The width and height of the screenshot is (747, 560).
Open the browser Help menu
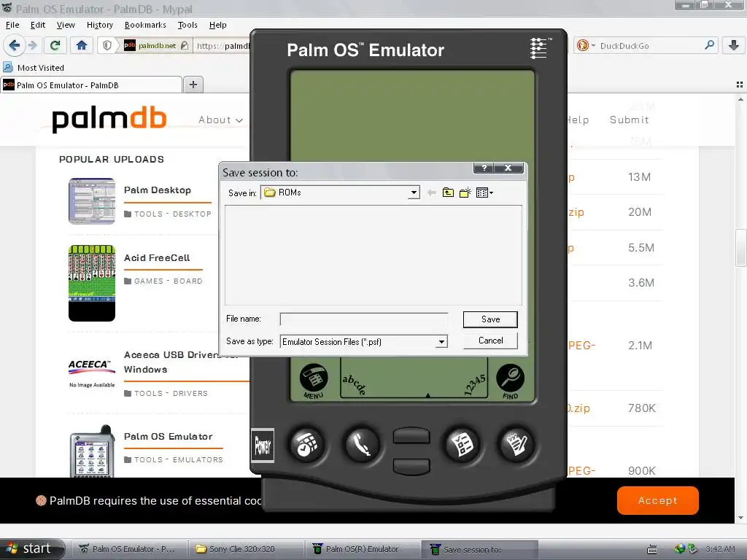click(x=217, y=25)
